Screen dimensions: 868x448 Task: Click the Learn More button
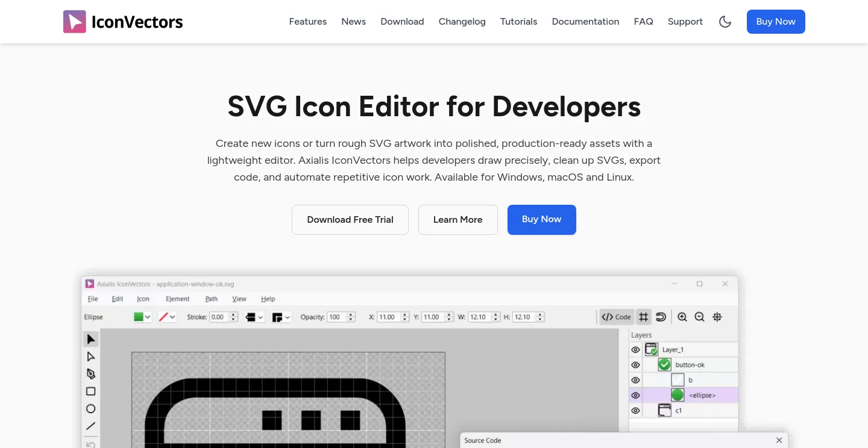[458, 220]
